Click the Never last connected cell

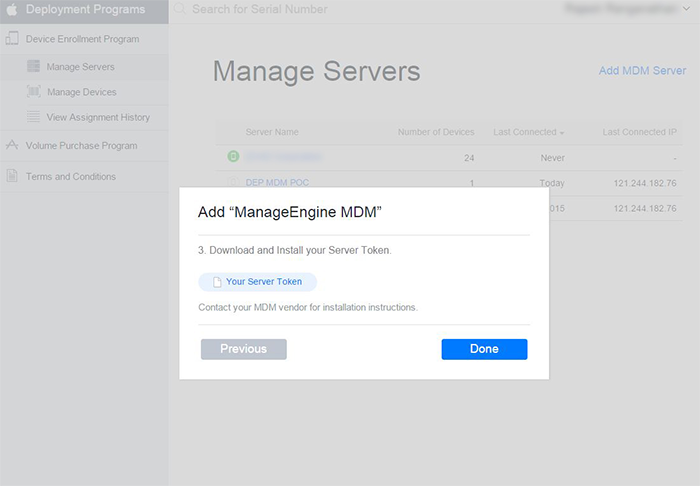553,158
